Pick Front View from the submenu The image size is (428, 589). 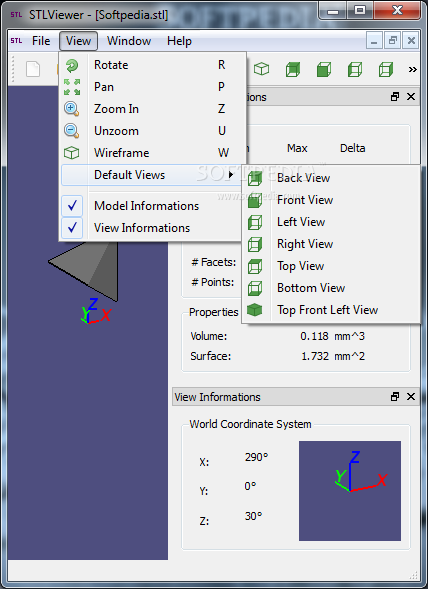(331, 200)
